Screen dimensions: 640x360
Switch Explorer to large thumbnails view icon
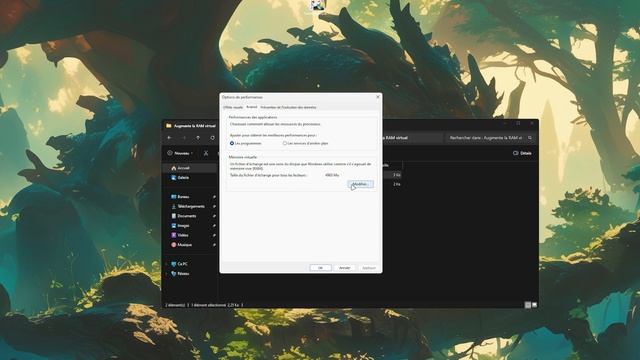(x=534, y=305)
